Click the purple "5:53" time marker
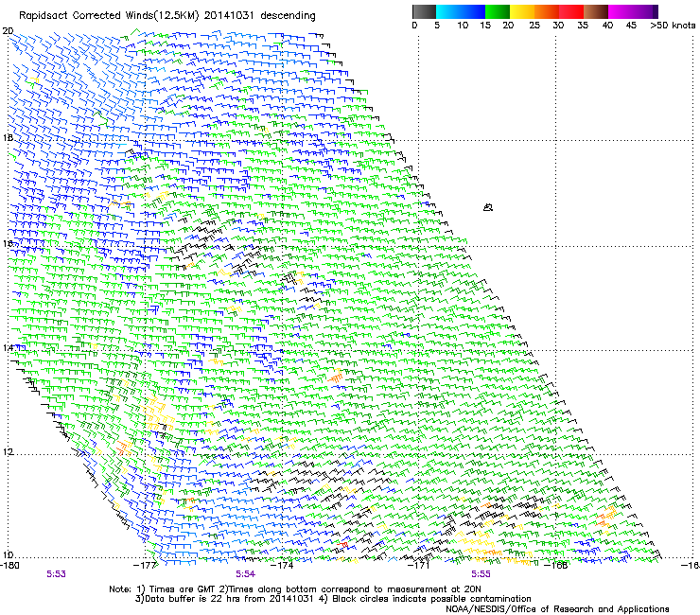The width and height of the screenshot is (700, 615). pos(56,574)
